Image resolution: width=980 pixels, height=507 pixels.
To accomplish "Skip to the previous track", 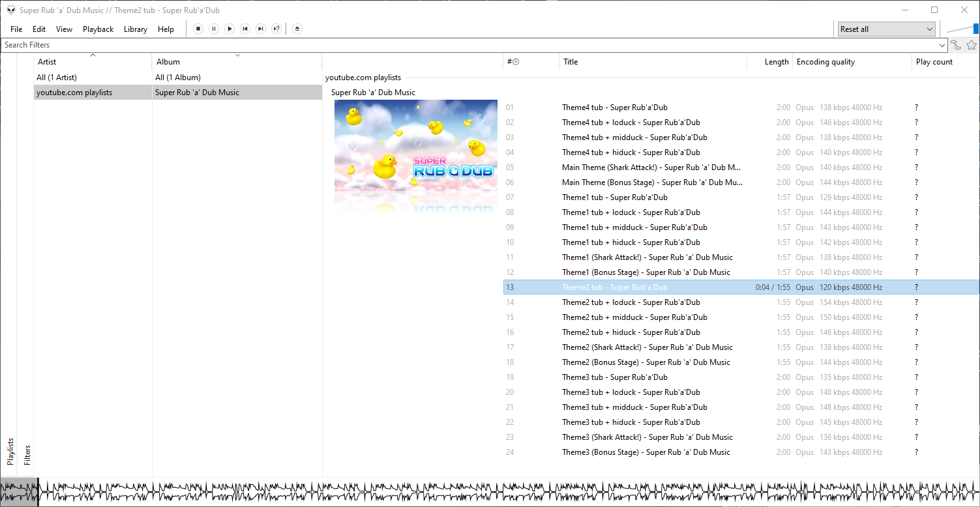I will click(245, 29).
